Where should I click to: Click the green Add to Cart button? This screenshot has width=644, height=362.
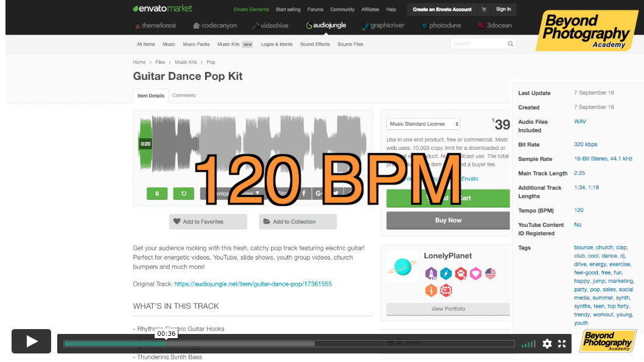[x=448, y=198]
